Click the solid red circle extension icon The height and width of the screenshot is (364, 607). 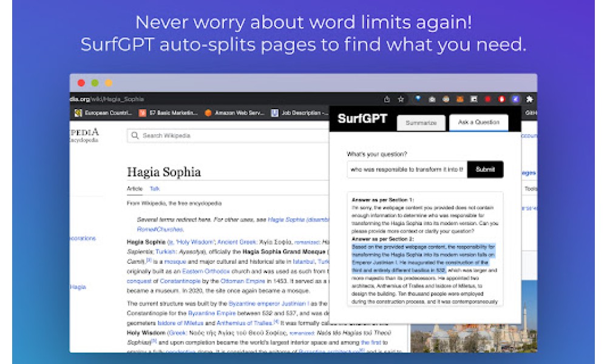click(488, 99)
